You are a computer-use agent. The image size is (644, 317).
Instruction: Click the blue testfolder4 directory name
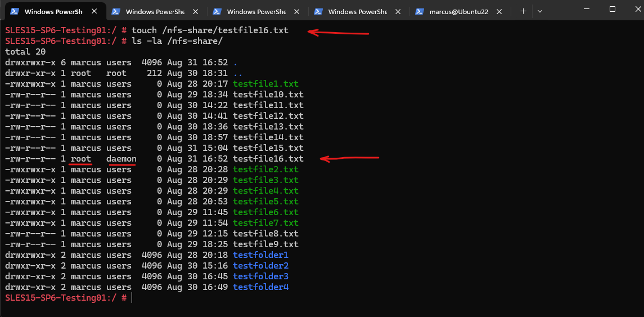260,287
